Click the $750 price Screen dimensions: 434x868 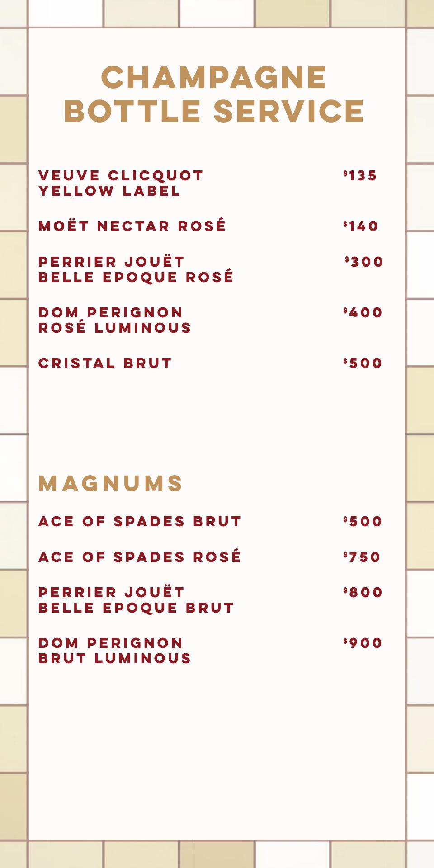[362, 557]
